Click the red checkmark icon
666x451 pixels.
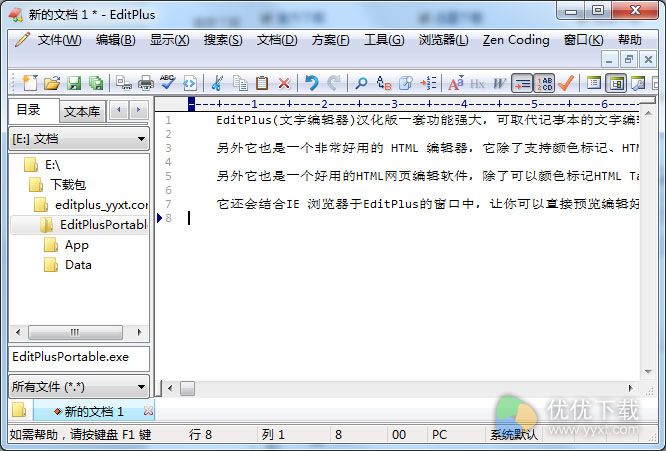566,83
